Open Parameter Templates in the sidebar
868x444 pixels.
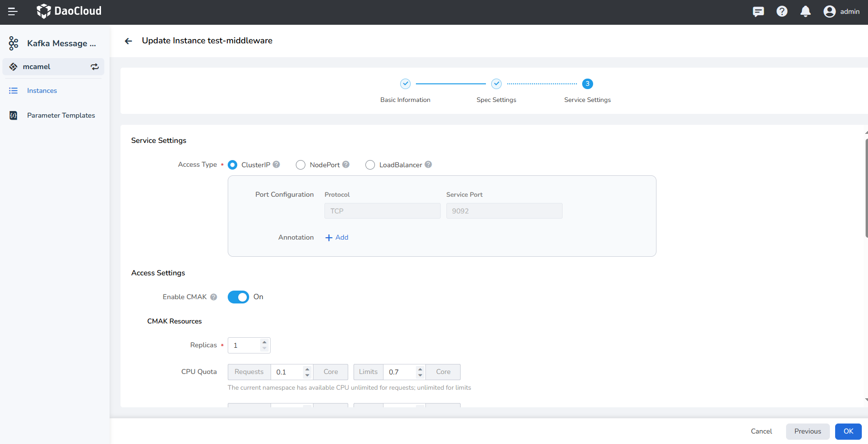pyautogui.click(x=61, y=115)
